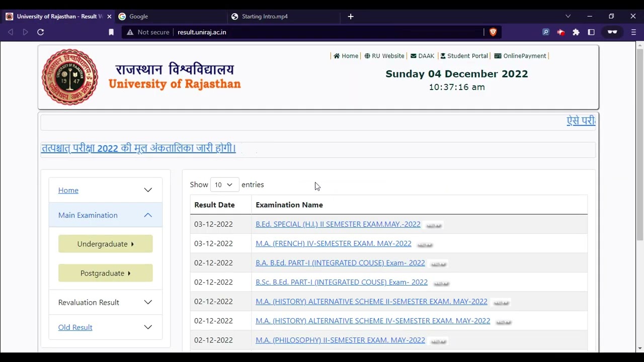This screenshot has height=362, width=644.
Task: Reload the page with the refresh icon
Action: click(x=41, y=32)
